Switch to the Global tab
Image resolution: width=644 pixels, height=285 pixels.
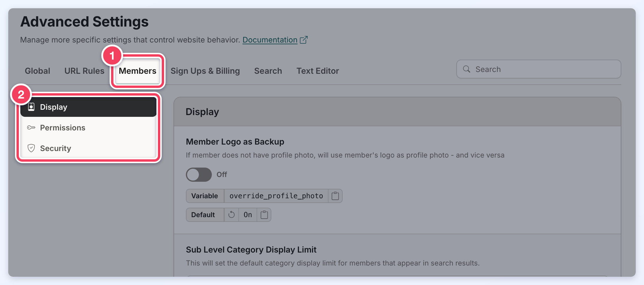click(x=37, y=71)
